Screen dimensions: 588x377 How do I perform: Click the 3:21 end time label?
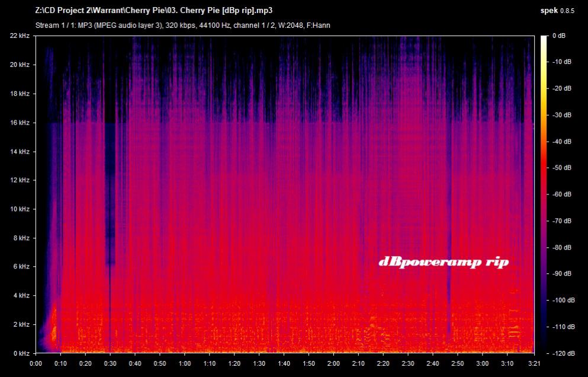(x=534, y=363)
